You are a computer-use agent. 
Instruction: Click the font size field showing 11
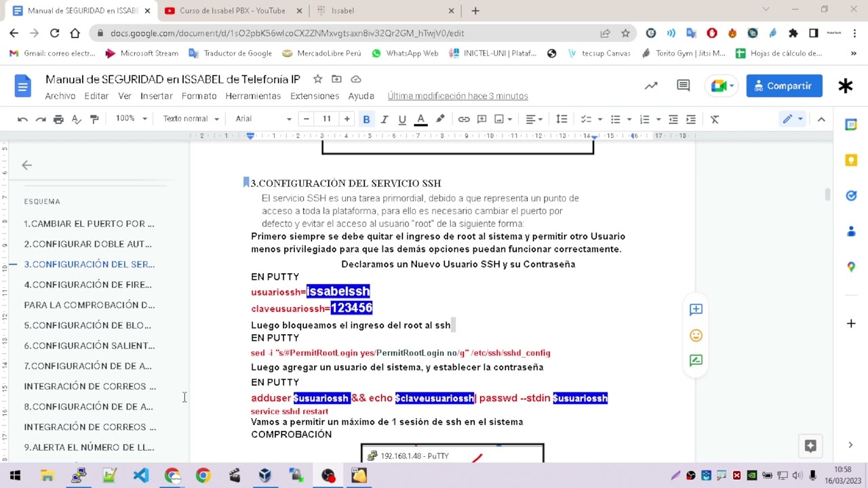[326, 119]
